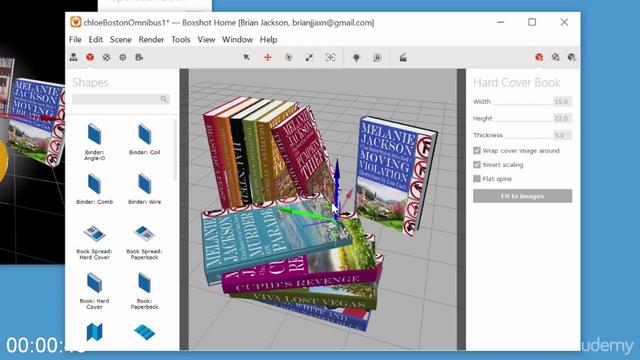
Task: Click the Shapes list vertical scrollbar
Action: point(175,150)
